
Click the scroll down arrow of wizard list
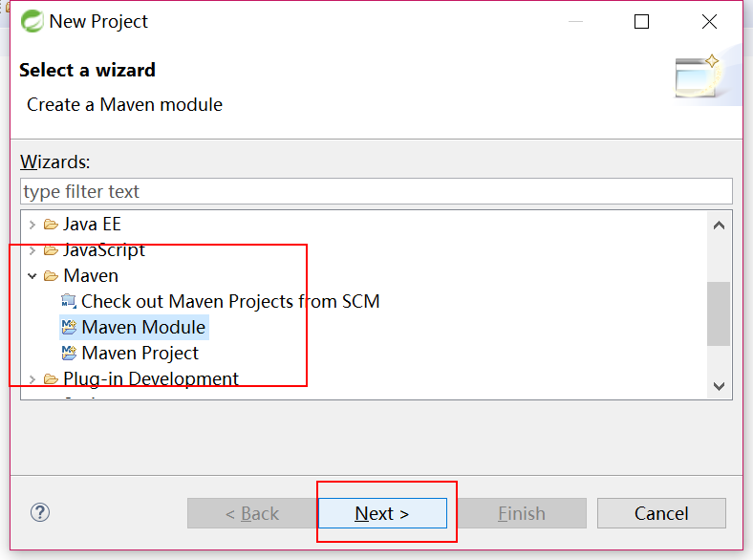(x=719, y=386)
